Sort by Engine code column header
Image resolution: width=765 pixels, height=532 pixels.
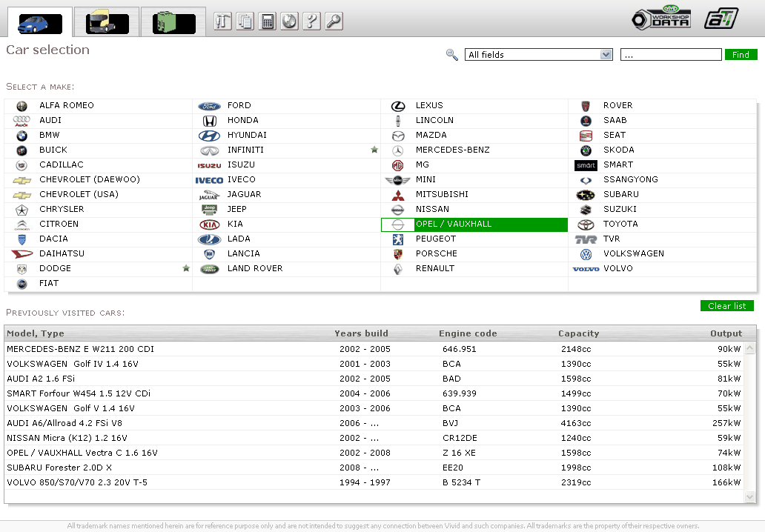(468, 333)
